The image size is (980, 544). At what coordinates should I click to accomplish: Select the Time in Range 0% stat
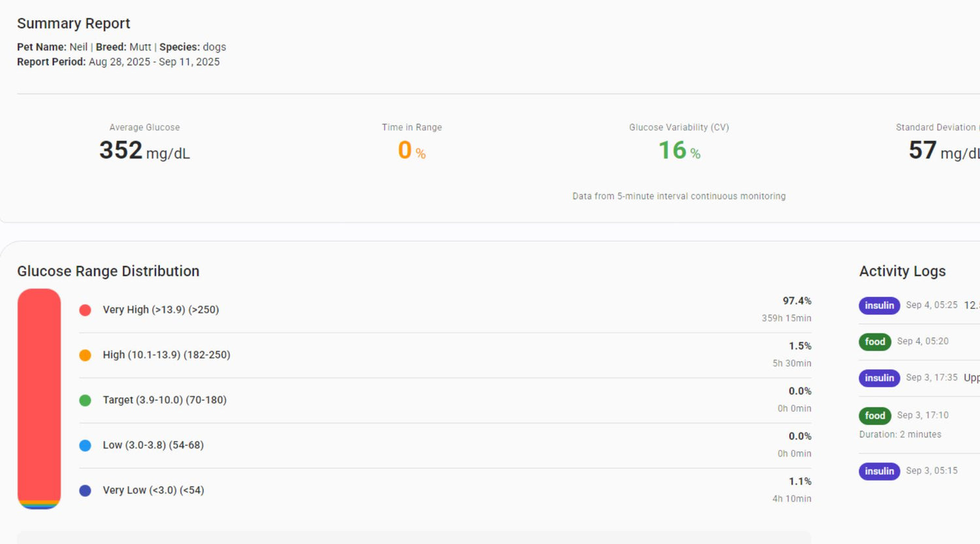pyautogui.click(x=412, y=151)
